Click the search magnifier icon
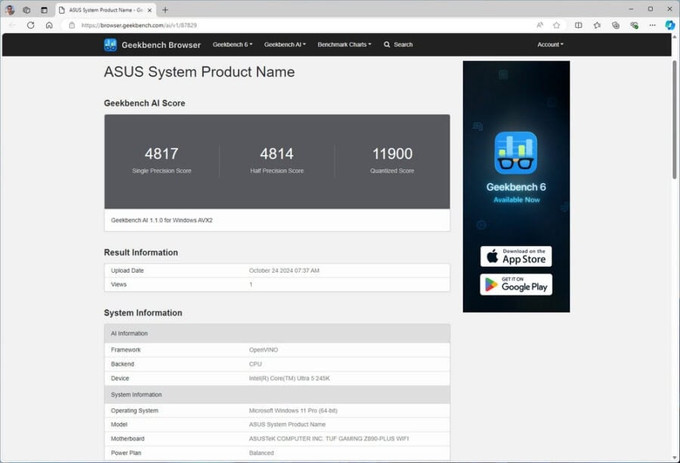The height and width of the screenshot is (463, 680). coord(387,44)
